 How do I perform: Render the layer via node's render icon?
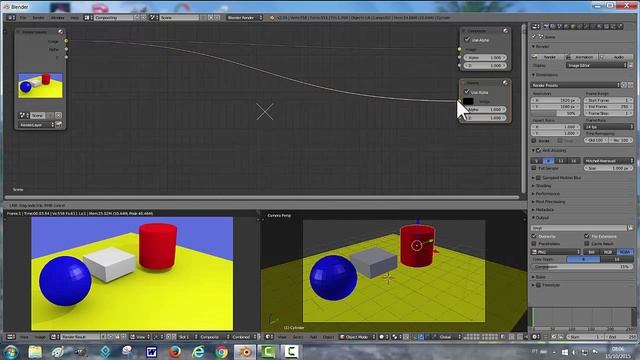tap(59, 124)
